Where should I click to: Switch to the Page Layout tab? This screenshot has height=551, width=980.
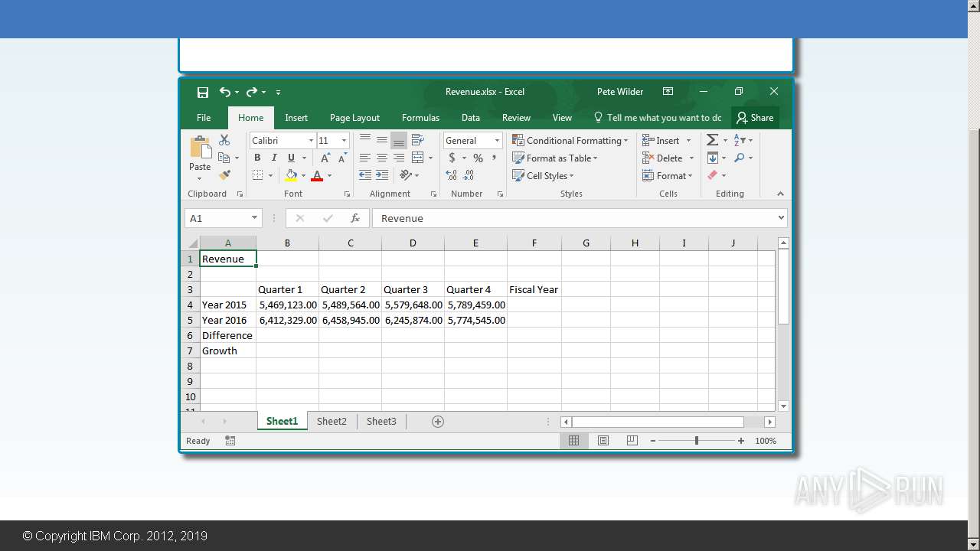(354, 118)
